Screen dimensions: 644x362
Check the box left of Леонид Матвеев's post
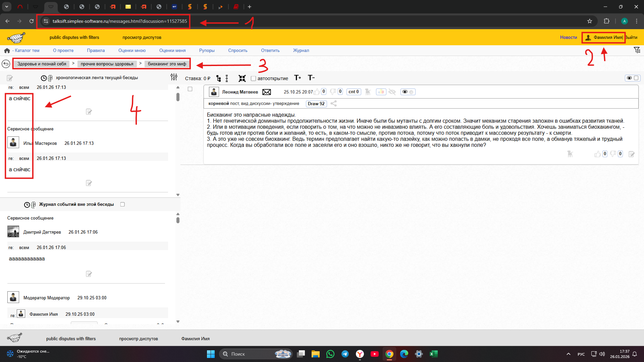[x=190, y=89]
